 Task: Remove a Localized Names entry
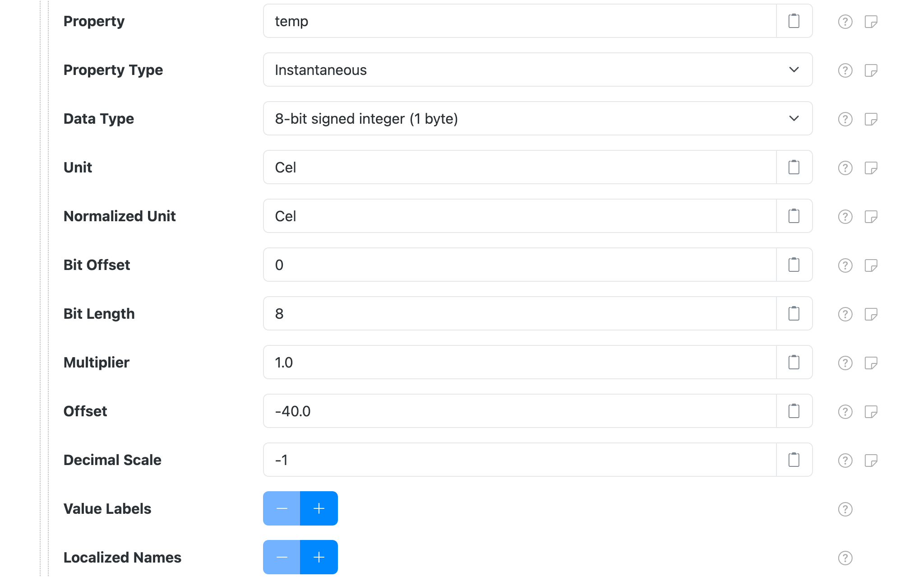point(282,557)
